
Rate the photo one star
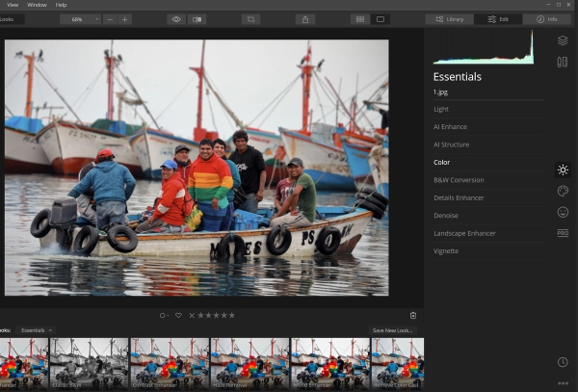click(200, 315)
